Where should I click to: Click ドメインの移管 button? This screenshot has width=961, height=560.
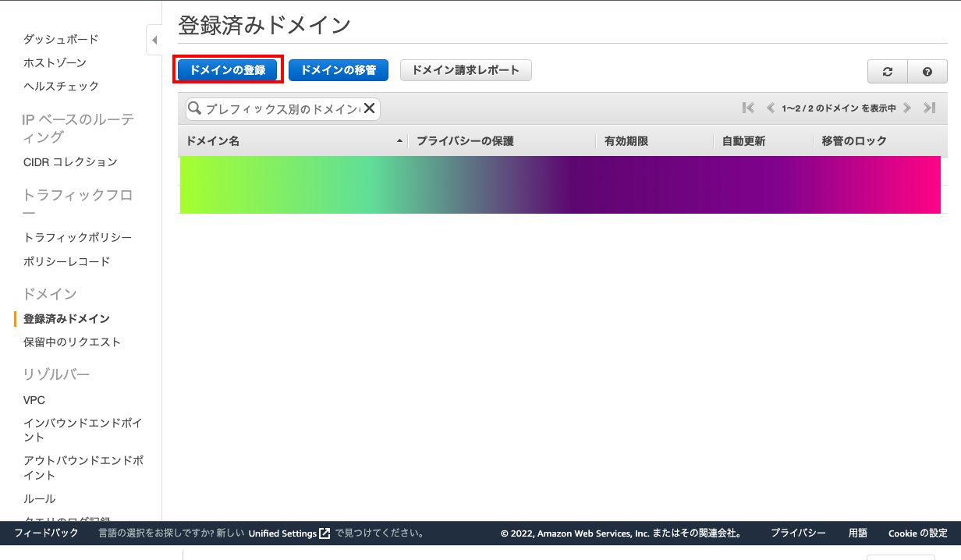click(x=338, y=70)
